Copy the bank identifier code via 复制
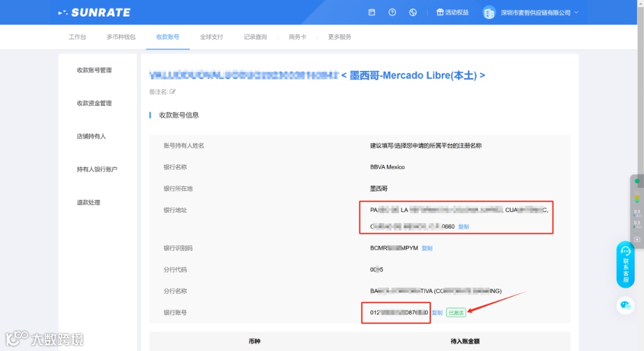This screenshot has width=644, height=351. (x=427, y=248)
